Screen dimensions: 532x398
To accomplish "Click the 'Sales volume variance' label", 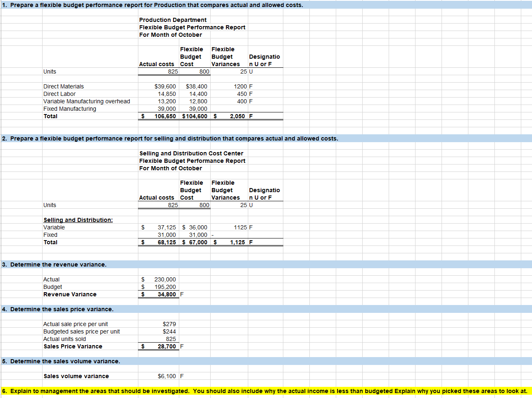I will tap(76, 376).
